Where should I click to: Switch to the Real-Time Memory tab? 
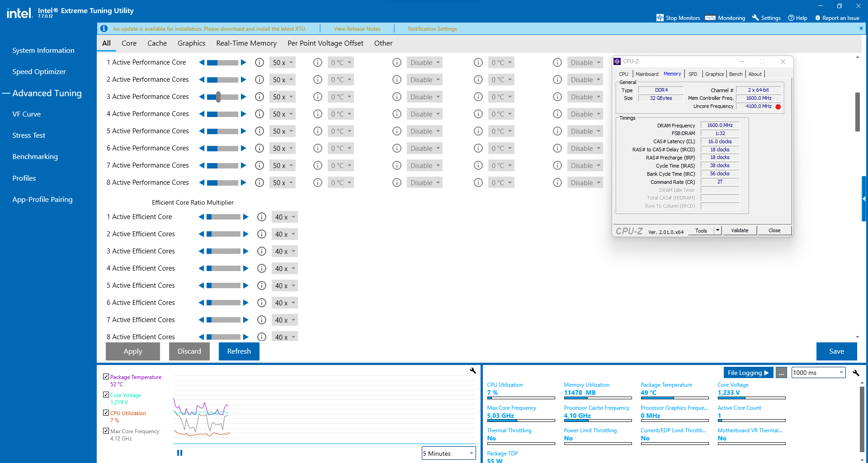[x=246, y=43]
